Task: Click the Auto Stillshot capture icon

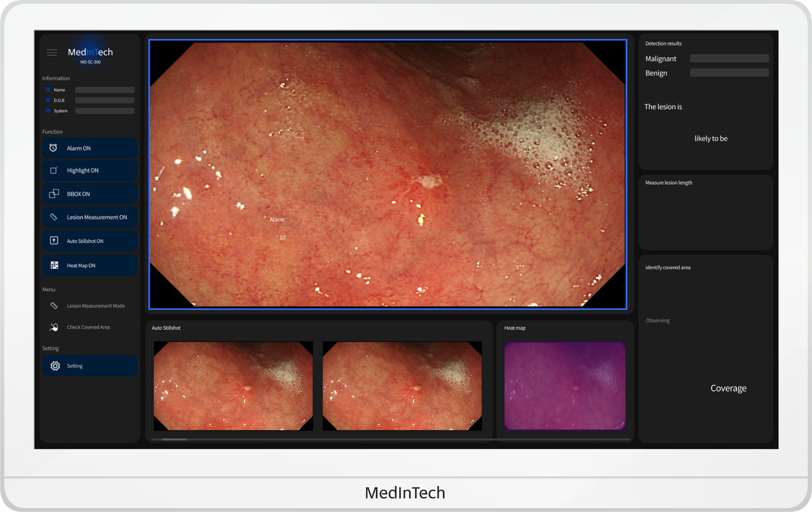Action: tap(54, 241)
